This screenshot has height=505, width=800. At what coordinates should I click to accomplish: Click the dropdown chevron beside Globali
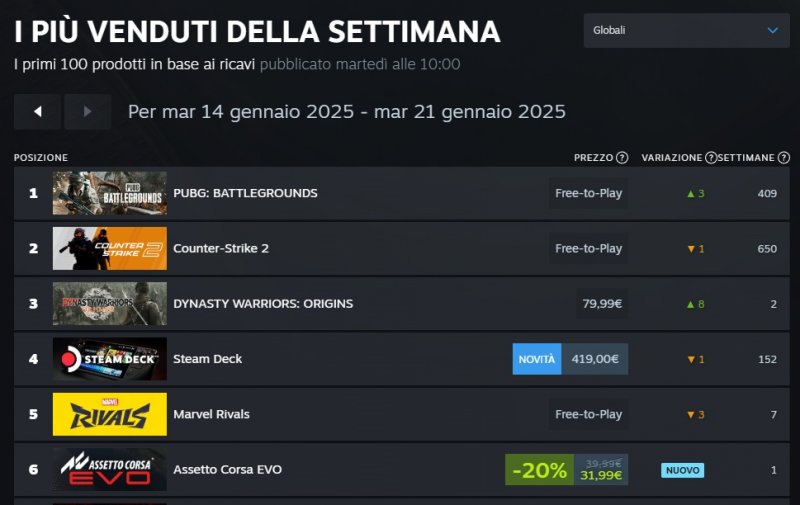click(x=772, y=31)
